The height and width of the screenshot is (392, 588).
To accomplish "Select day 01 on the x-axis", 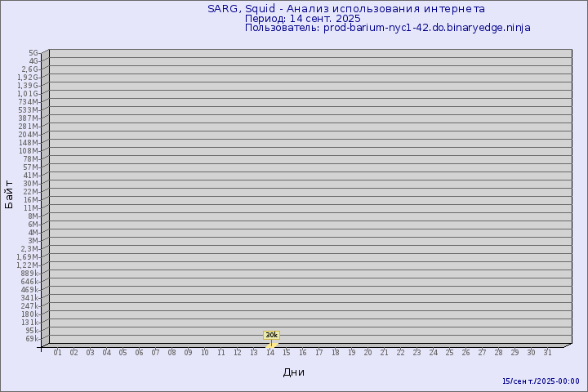I will [57, 353].
